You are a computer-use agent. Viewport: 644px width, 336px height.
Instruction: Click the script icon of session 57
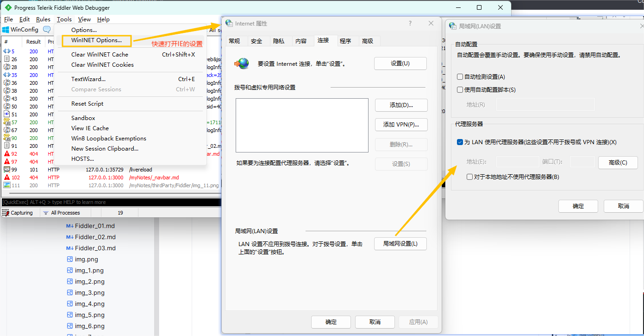6,122
